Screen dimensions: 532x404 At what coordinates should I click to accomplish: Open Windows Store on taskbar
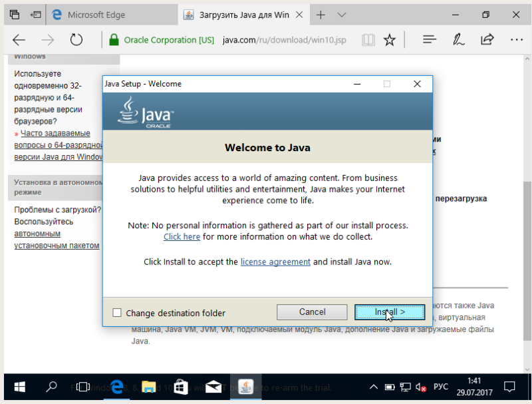(x=181, y=387)
